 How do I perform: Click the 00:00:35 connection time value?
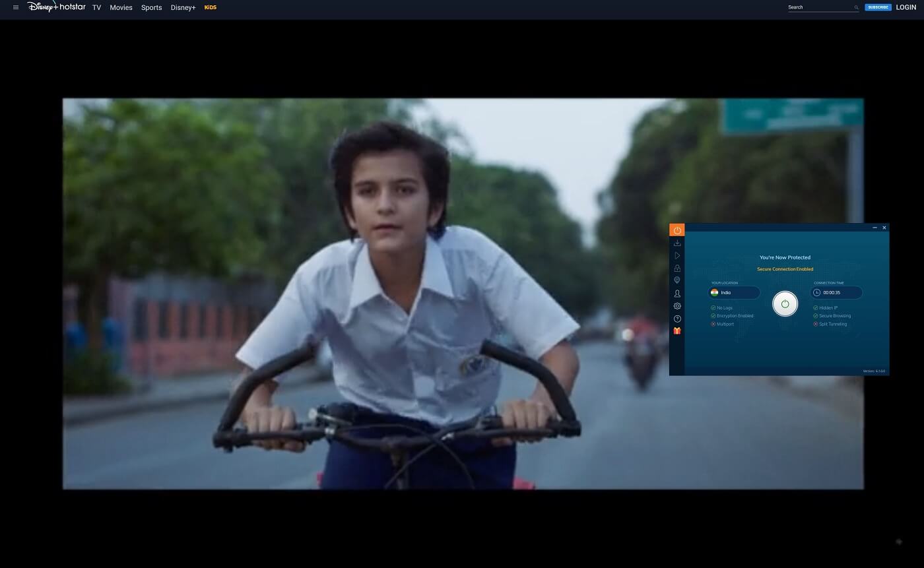pyautogui.click(x=831, y=292)
